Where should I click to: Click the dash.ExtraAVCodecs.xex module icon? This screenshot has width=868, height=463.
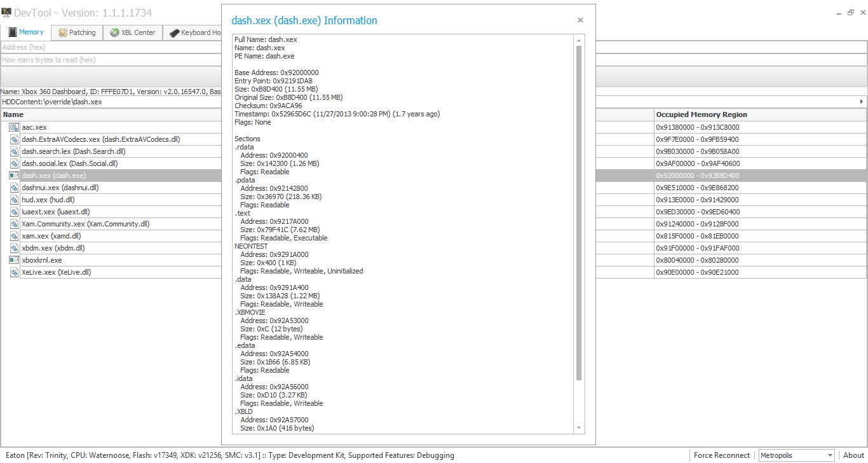(14, 139)
